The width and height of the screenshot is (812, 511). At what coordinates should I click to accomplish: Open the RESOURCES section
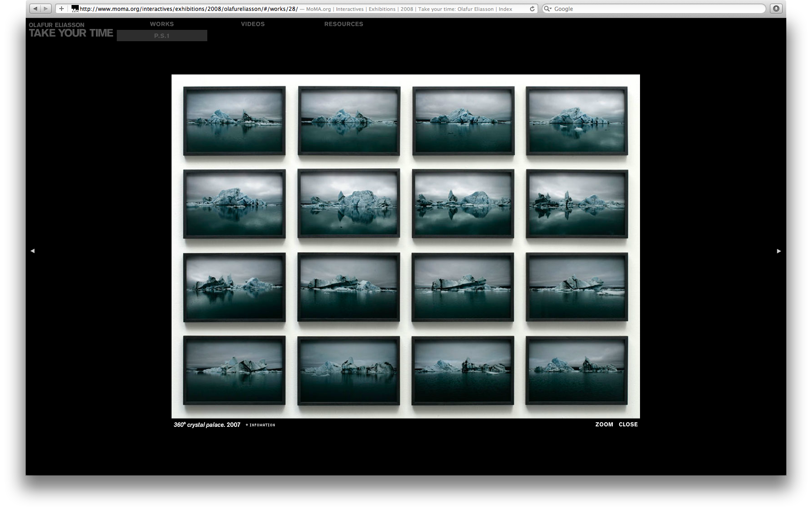click(344, 24)
